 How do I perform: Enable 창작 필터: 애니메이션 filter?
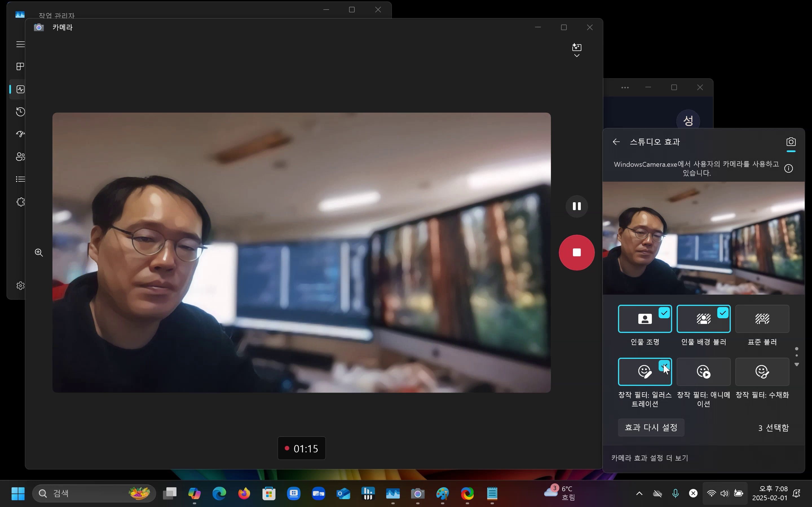click(x=703, y=372)
